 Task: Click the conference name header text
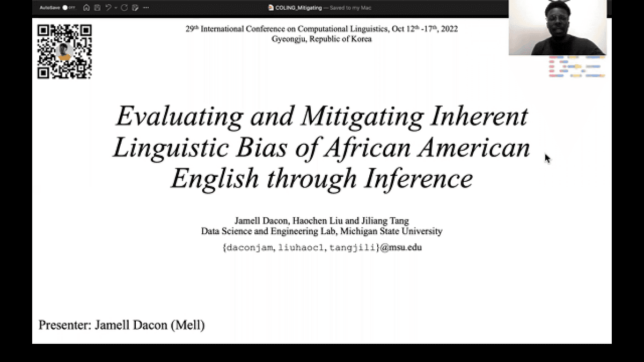pos(321,29)
